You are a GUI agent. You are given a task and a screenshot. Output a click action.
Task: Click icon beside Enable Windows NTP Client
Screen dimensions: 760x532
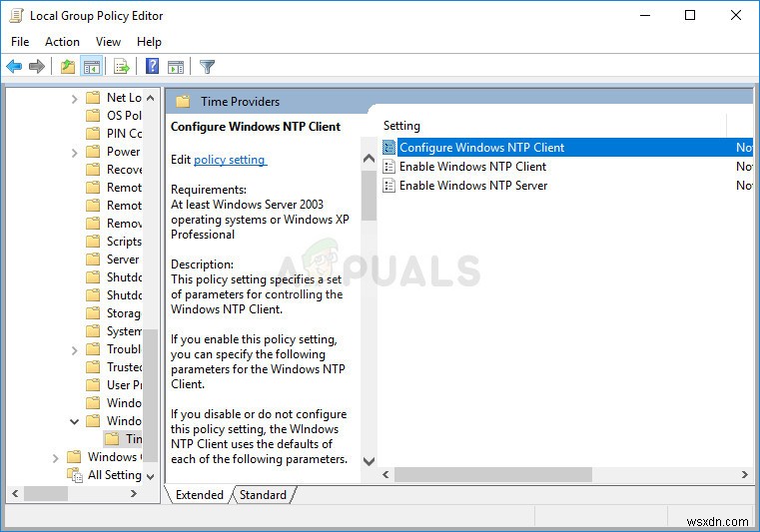pyautogui.click(x=388, y=167)
